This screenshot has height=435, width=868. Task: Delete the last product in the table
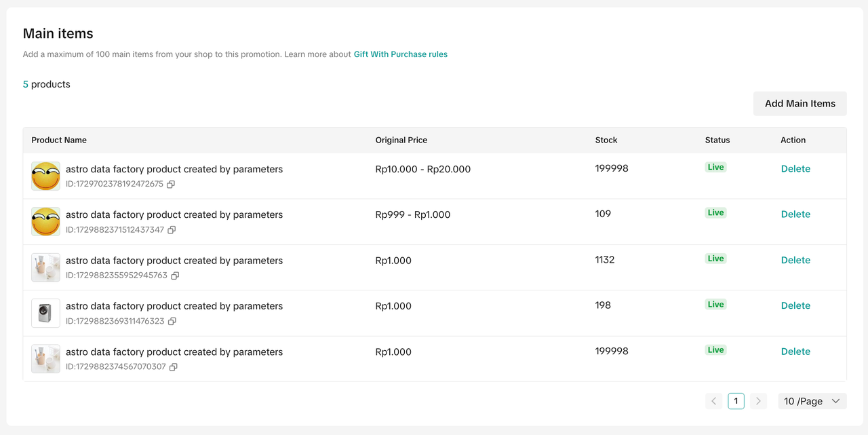click(x=795, y=352)
